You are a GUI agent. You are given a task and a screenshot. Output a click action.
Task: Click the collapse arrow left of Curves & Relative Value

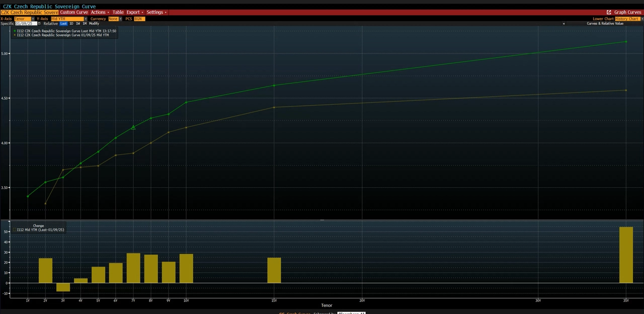(x=563, y=24)
